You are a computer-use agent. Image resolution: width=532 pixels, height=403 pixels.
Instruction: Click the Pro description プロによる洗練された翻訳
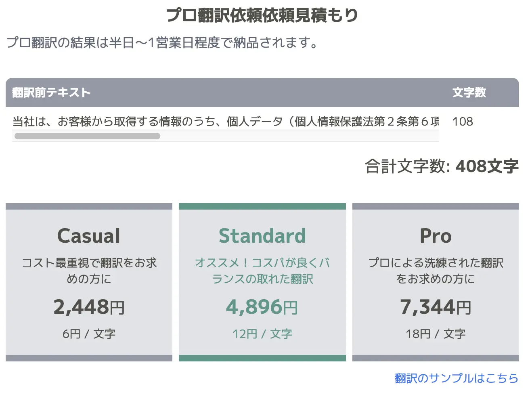(x=436, y=271)
